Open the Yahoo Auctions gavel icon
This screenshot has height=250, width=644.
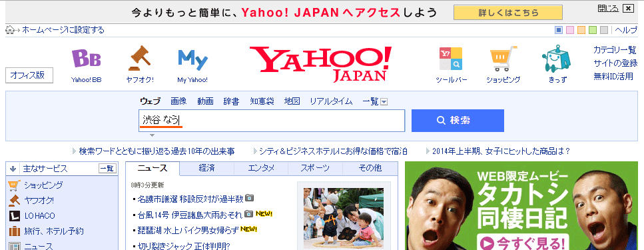click(x=140, y=58)
